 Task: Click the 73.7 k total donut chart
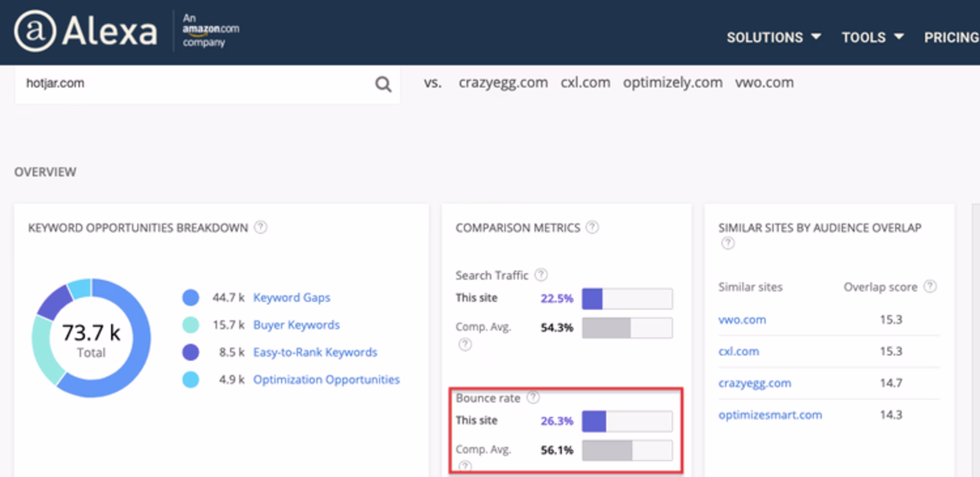[91, 338]
